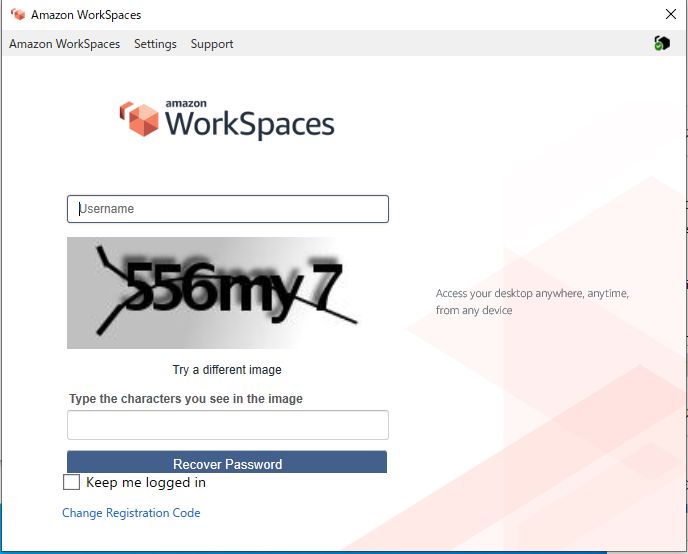Click the Amazon WorkSpaces logo

pyautogui.click(x=227, y=119)
